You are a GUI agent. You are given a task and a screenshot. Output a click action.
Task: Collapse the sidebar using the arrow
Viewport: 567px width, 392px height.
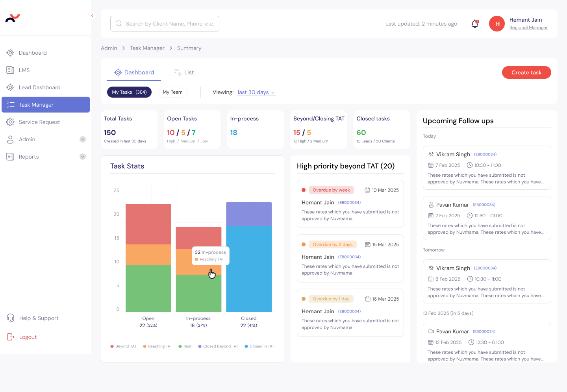pyautogui.click(x=92, y=16)
